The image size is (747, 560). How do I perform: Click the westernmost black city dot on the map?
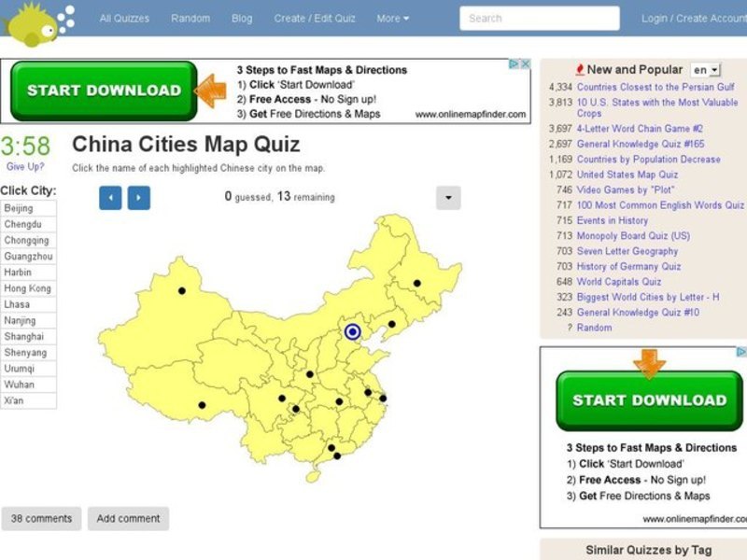tap(180, 292)
